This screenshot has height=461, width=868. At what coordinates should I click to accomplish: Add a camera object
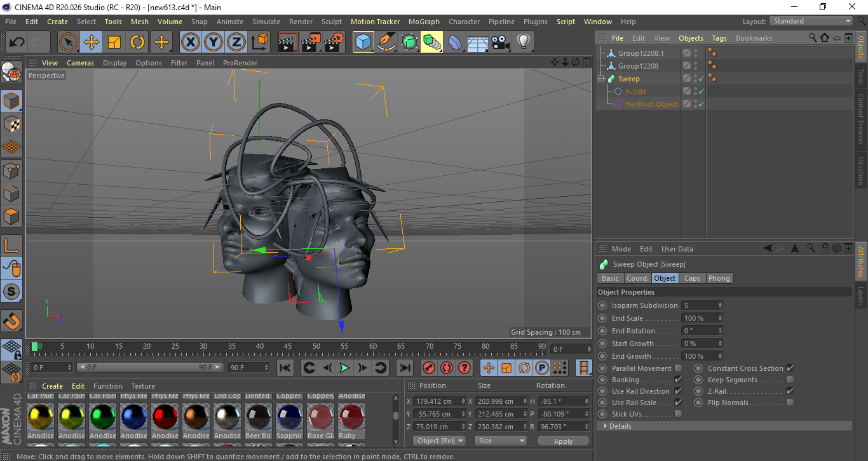point(501,43)
